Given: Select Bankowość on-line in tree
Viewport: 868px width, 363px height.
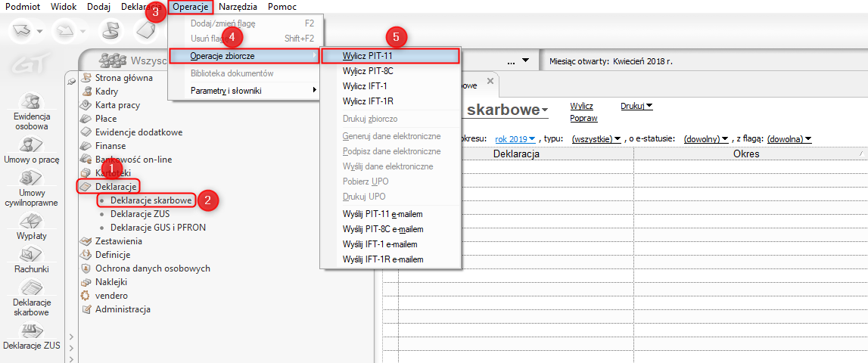Looking at the screenshot, I should point(133,160).
